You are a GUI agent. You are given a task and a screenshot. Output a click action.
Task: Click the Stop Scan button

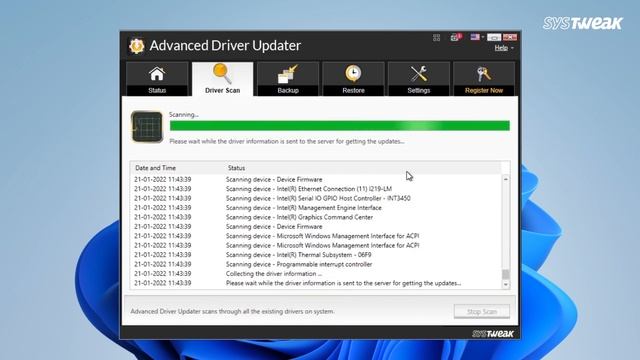click(482, 311)
